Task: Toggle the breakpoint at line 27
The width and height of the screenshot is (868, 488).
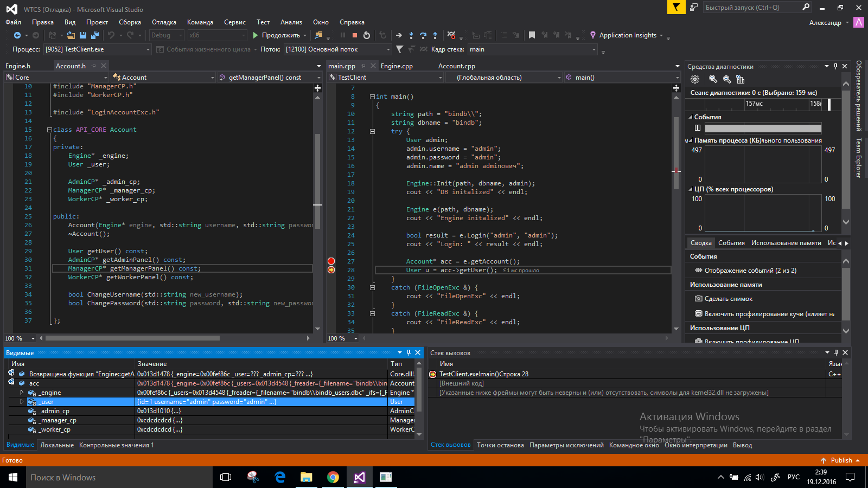Action: point(331,261)
